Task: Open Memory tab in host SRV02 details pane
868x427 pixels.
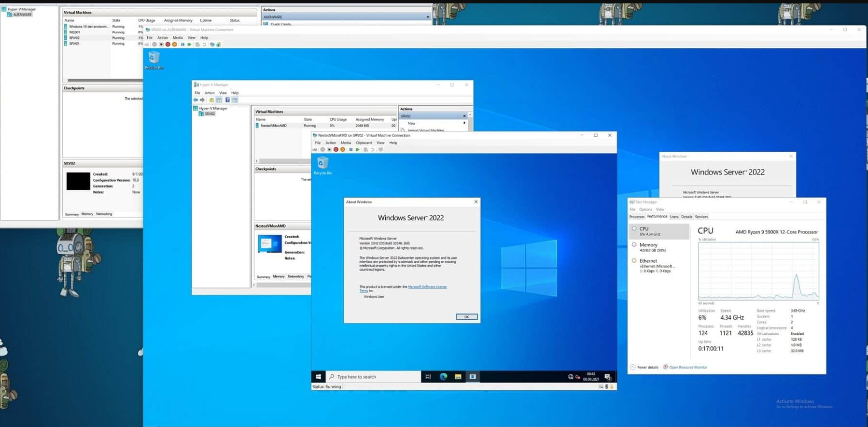Action: (87, 214)
